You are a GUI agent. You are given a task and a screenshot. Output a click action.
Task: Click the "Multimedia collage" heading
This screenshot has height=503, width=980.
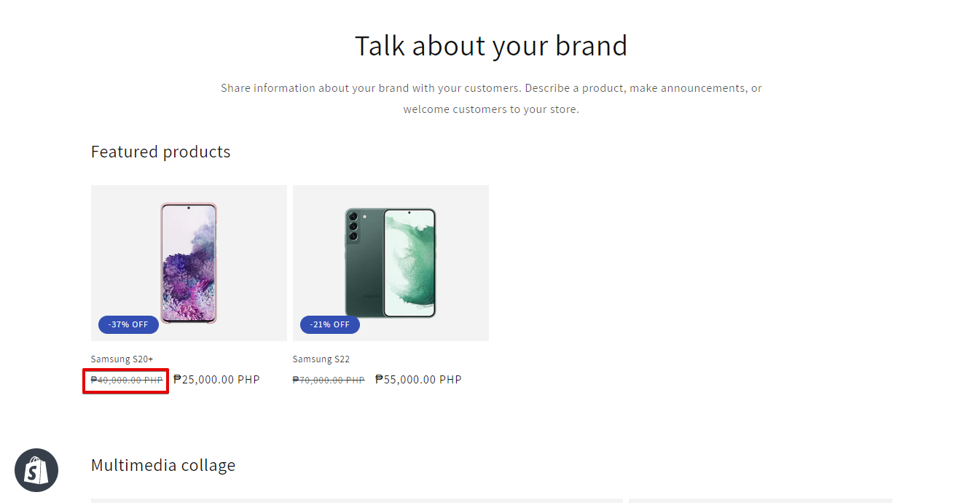point(163,465)
